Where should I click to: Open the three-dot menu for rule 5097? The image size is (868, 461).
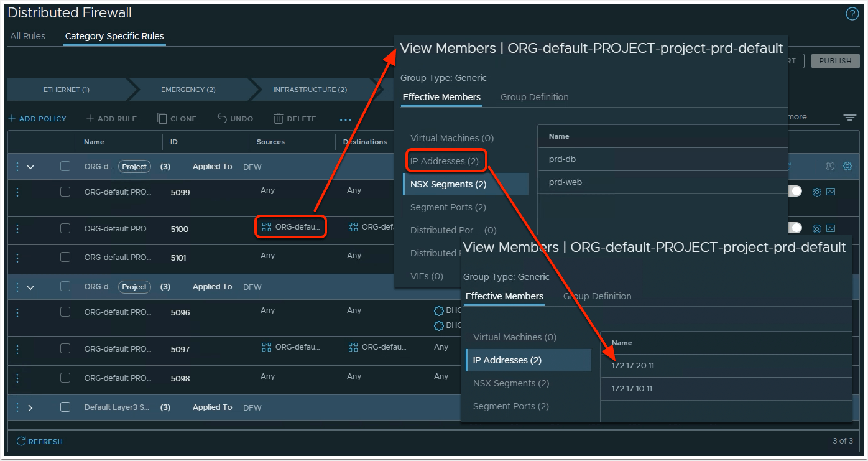(x=17, y=349)
